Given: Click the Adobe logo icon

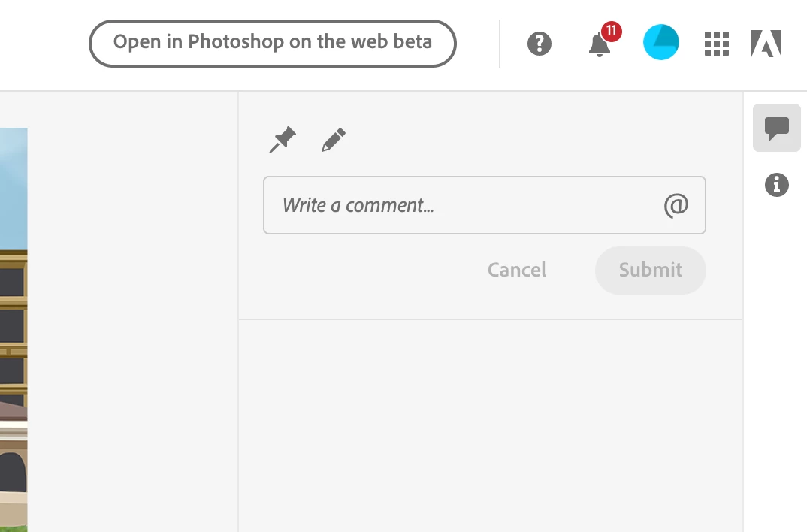Looking at the screenshot, I should [x=766, y=44].
